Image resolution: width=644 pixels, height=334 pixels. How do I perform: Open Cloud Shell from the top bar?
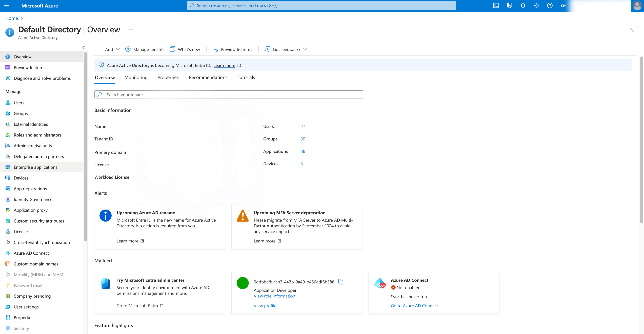pos(496,6)
